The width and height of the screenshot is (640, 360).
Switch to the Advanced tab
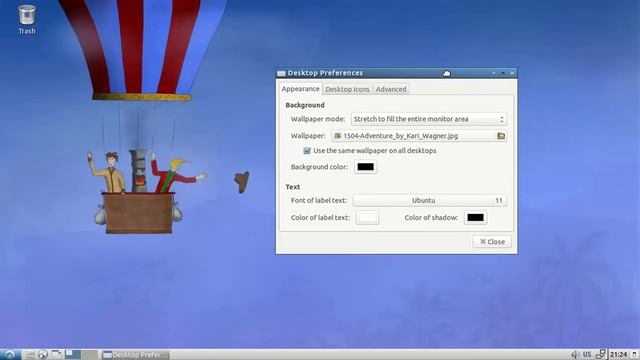click(x=391, y=89)
